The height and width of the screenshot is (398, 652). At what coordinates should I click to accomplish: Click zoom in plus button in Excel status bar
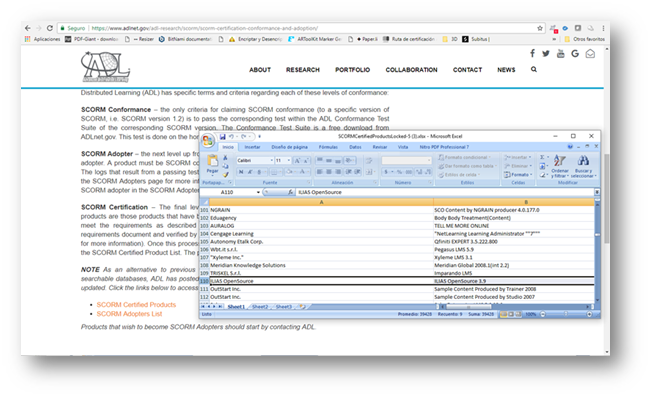589,314
